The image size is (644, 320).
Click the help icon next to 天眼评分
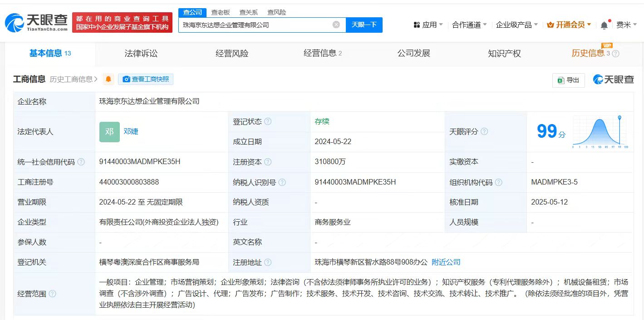(484, 131)
